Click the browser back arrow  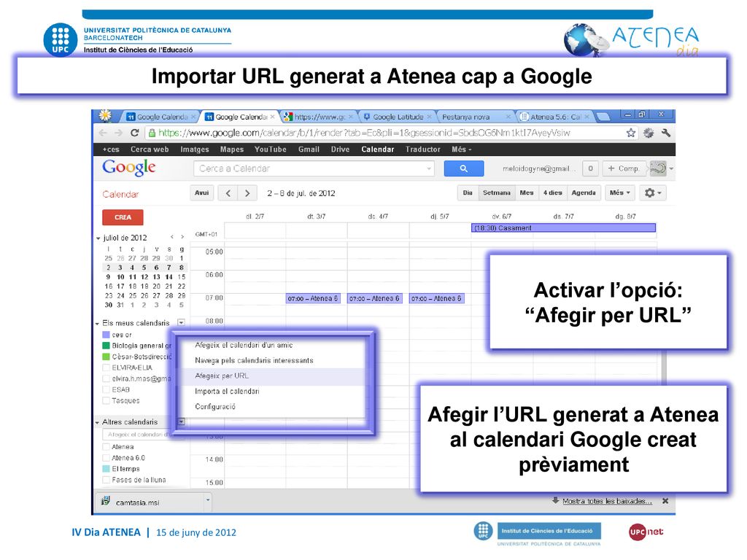(103, 133)
